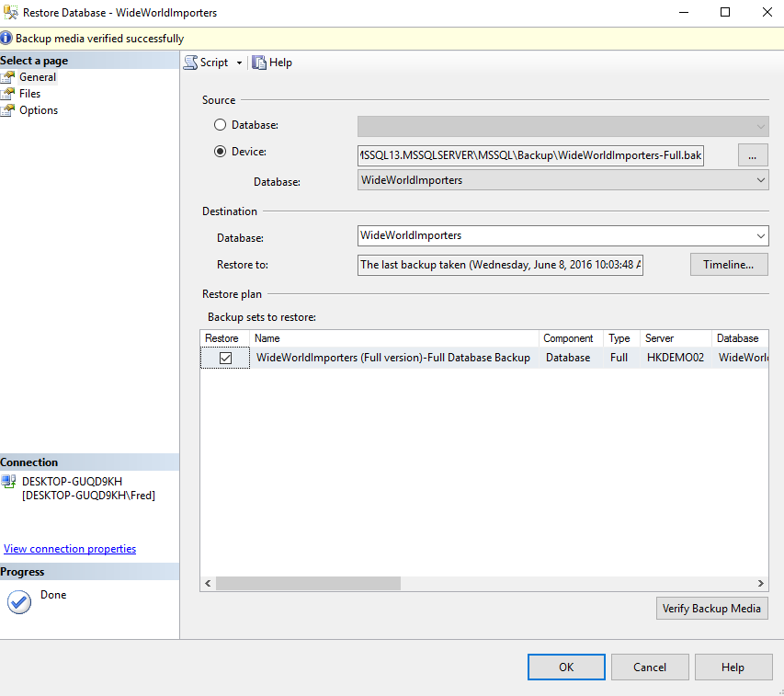Click the General page icon
Image resolution: width=784 pixels, height=696 pixels.
[x=8, y=77]
